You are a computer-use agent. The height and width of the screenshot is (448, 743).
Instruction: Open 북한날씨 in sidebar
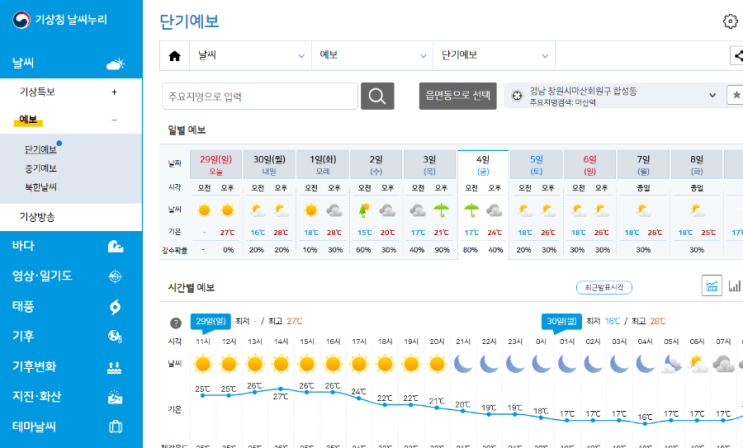click(x=41, y=187)
